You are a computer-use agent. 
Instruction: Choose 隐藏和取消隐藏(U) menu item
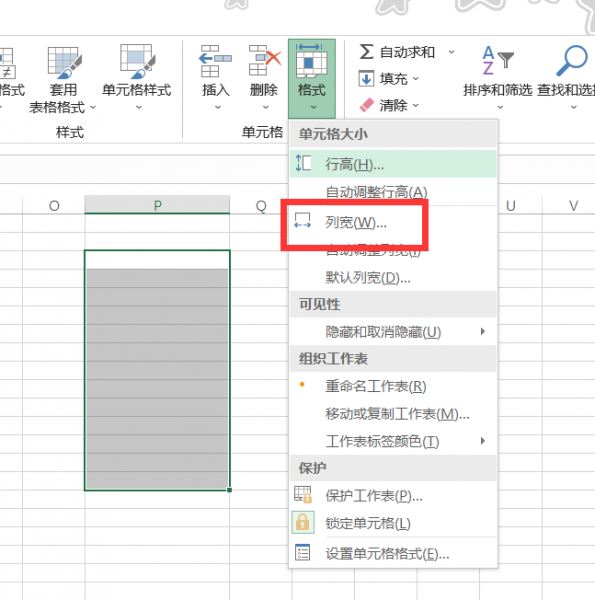click(x=393, y=331)
